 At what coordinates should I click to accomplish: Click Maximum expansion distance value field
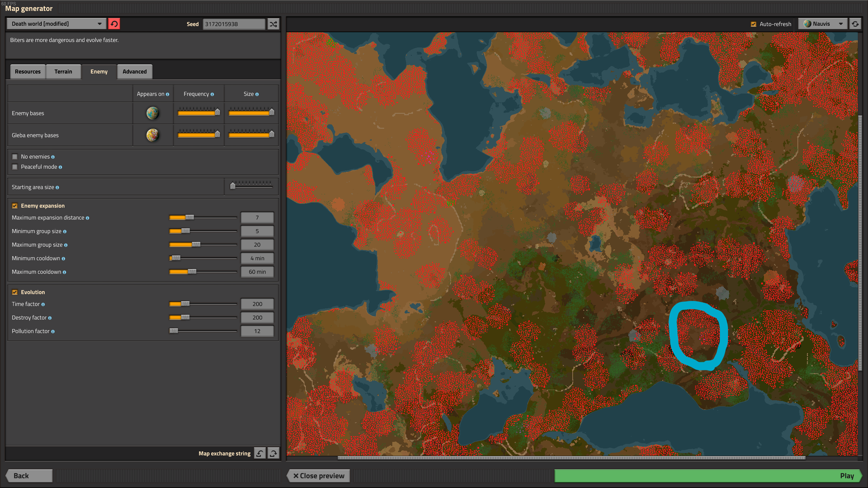pyautogui.click(x=257, y=218)
